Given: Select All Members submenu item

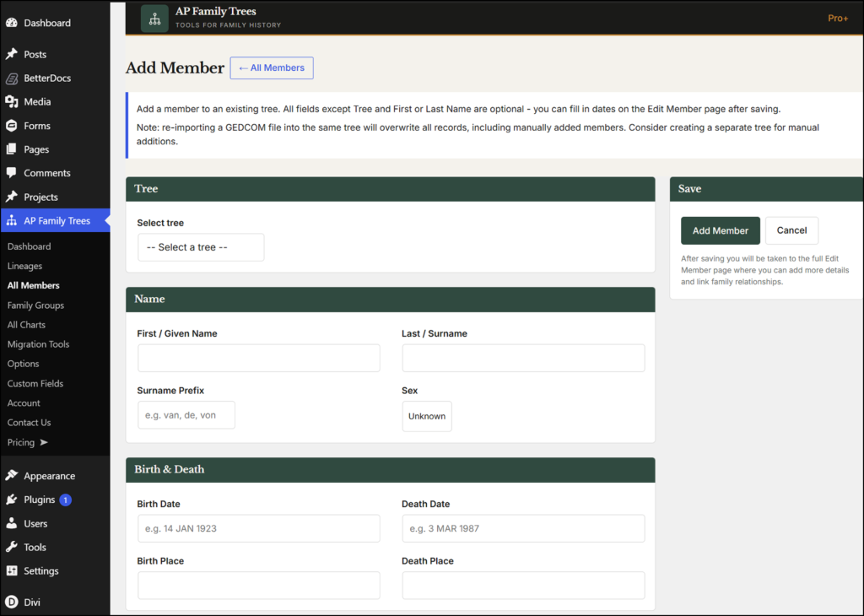Looking at the screenshot, I should click(x=33, y=285).
